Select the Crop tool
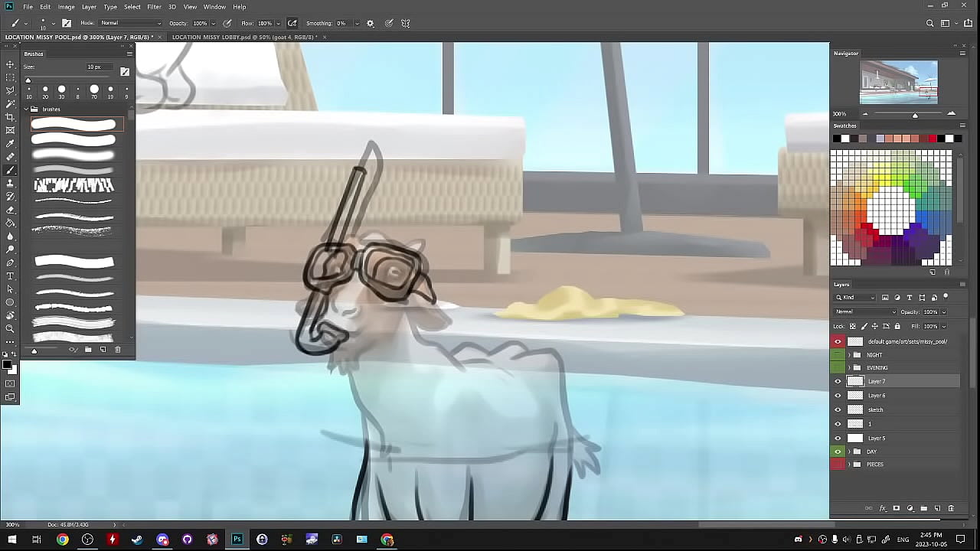 click(10, 117)
